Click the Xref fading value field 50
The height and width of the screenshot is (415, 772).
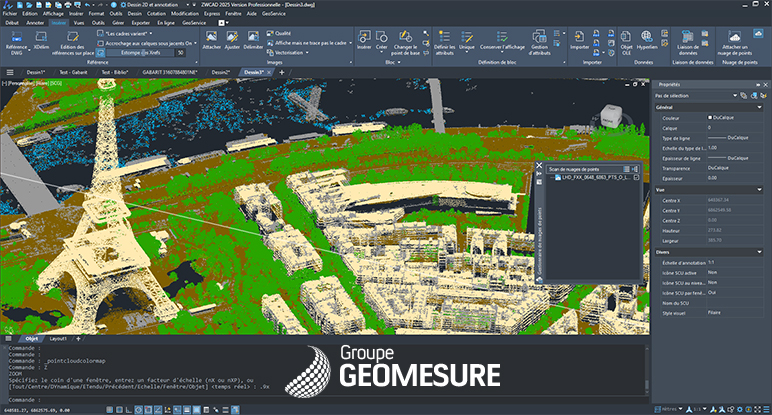click(x=181, y=53)
